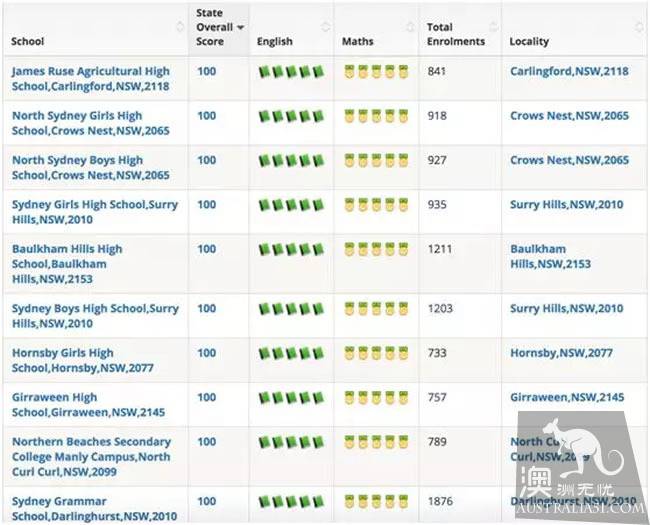Screen dimensions: 650x525
Task: Click enrolment value 733
Action: tap(437, 353)
